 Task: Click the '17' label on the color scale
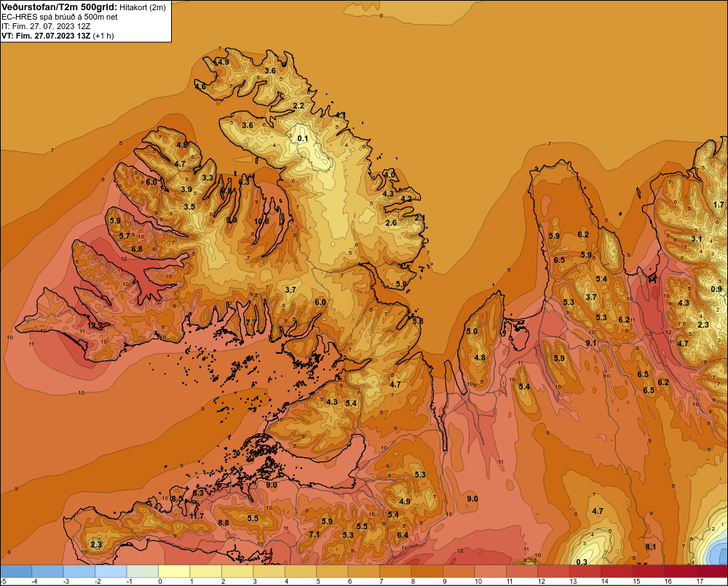(699, 582)
